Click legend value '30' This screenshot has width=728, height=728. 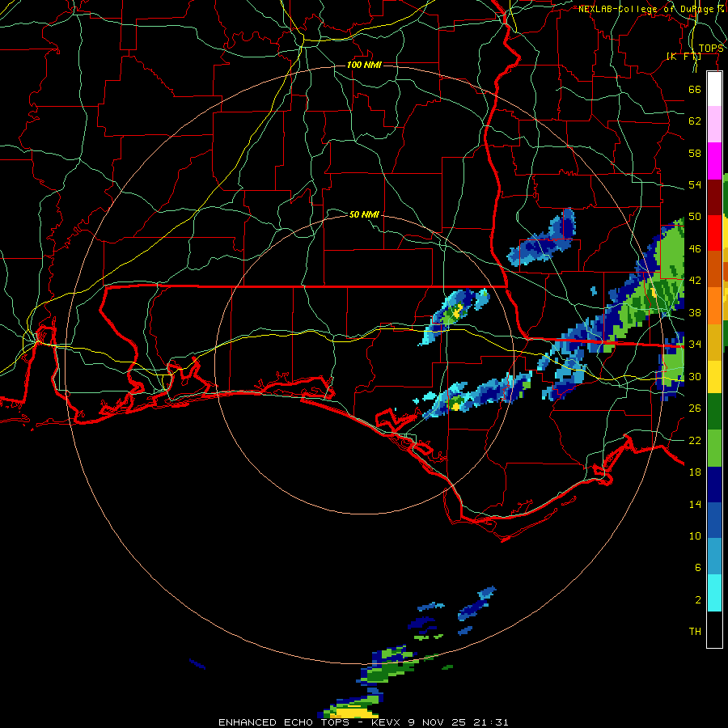695,376
